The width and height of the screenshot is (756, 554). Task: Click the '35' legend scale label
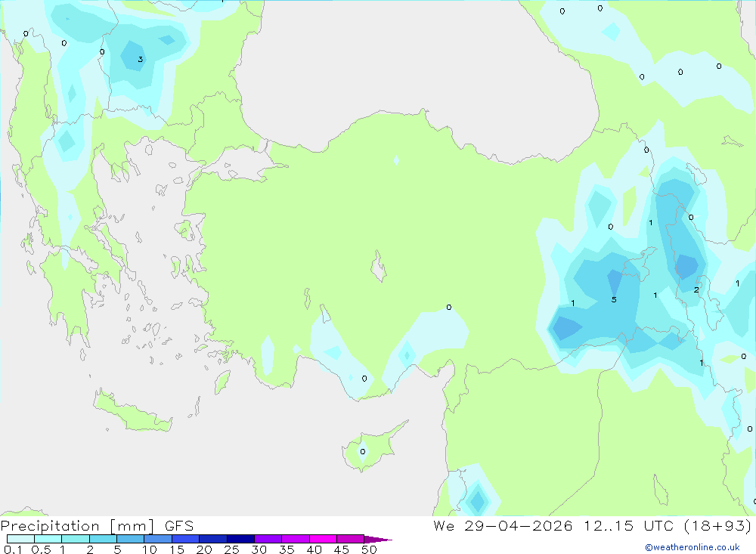[287, 549]
